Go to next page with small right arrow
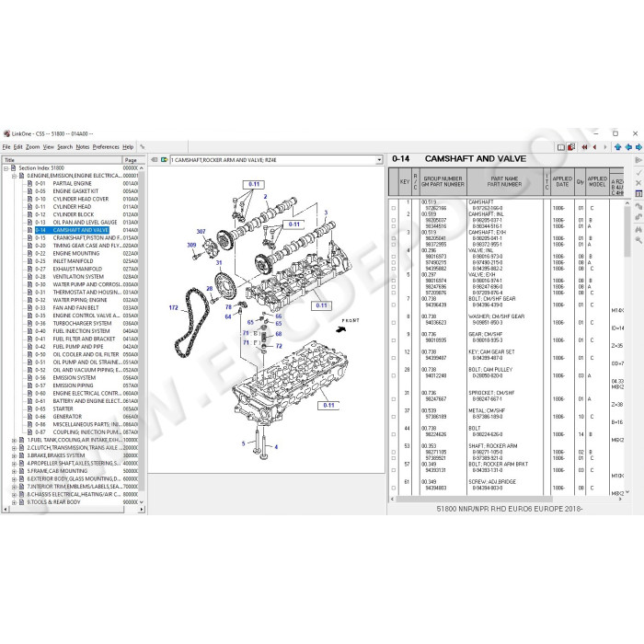The height and width of the screenshot is (644, 644). [605, 147]
